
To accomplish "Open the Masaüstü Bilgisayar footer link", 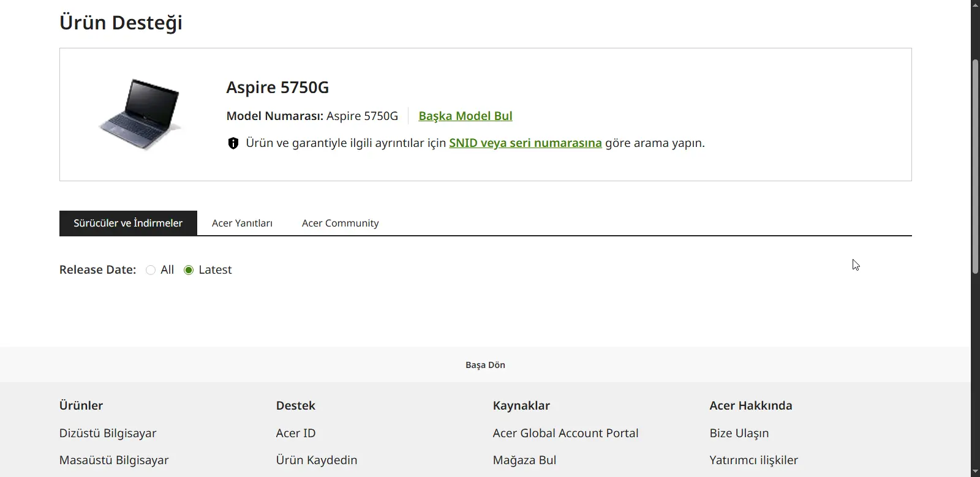I will click(114, 460).
